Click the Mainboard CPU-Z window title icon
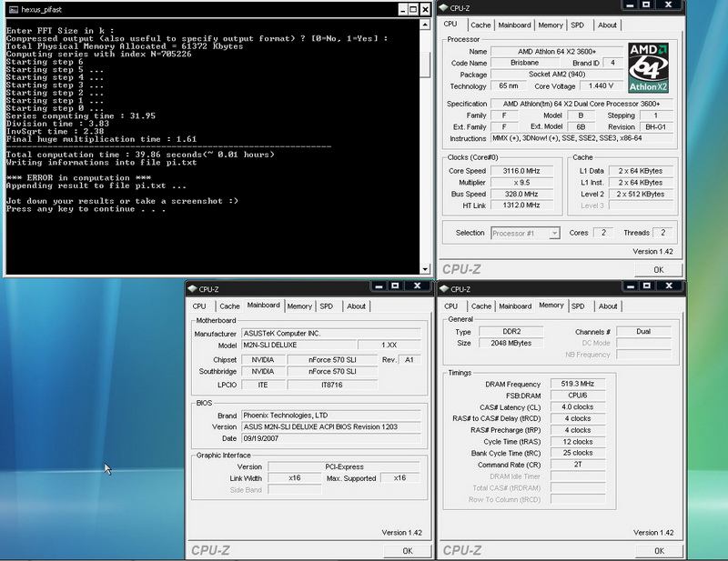728x561 pixels. tap(192, 289)
